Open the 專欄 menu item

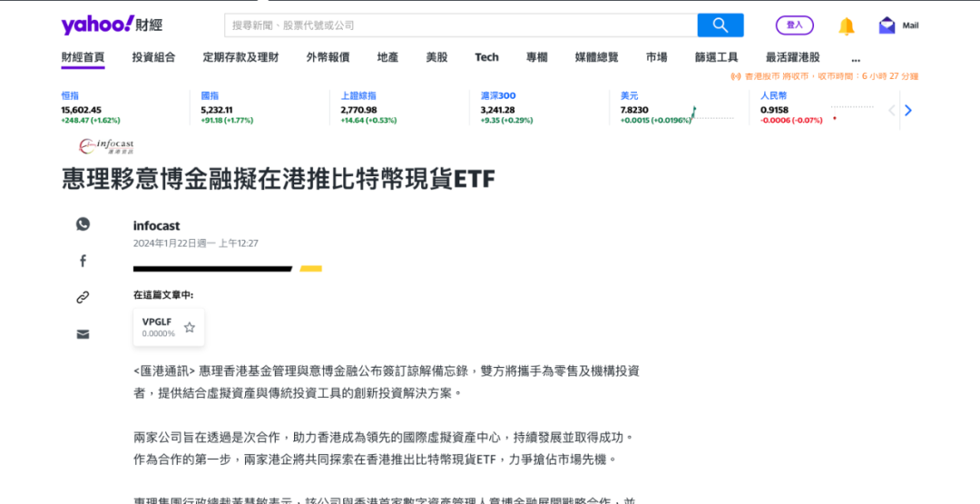pyautogui.click(x=537, y=57)
